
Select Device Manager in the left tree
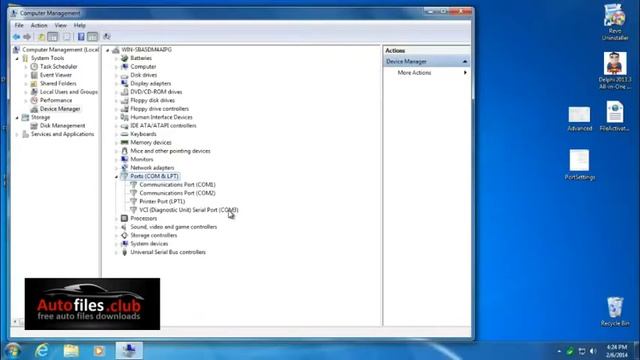click(x=60, y=109)
